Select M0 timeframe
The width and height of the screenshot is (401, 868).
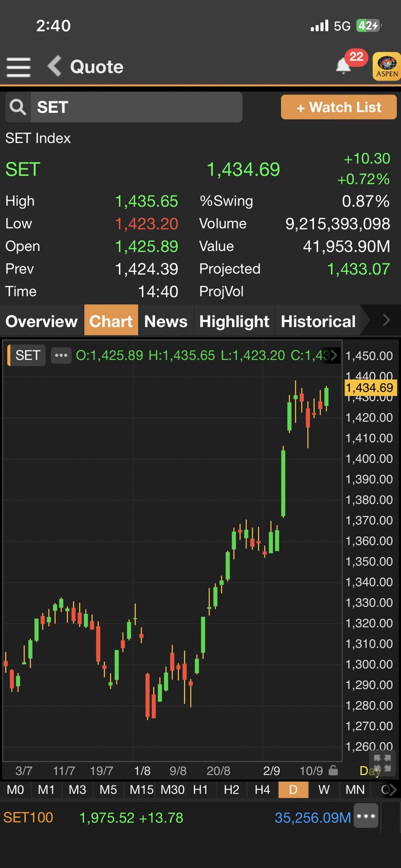[x=15, y=790]
